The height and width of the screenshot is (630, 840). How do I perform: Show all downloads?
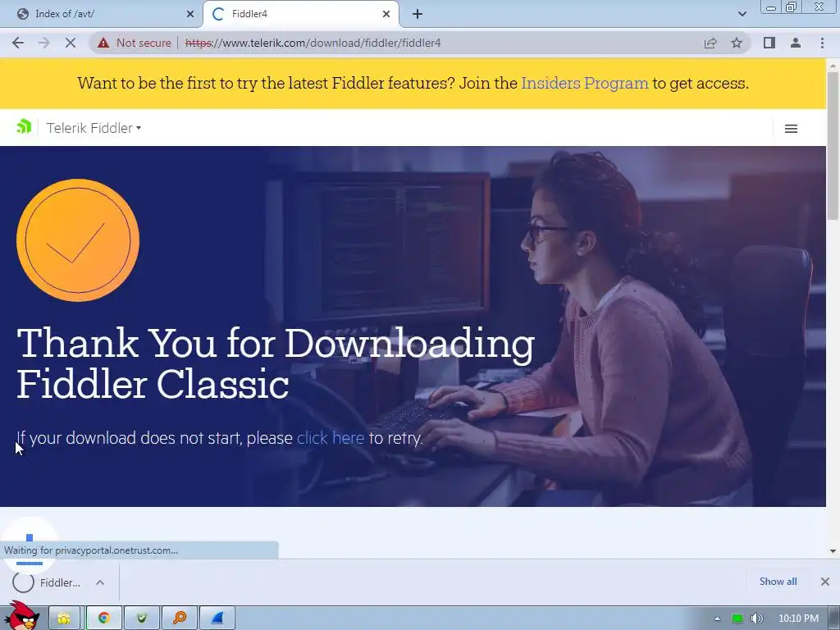[778, 582]
